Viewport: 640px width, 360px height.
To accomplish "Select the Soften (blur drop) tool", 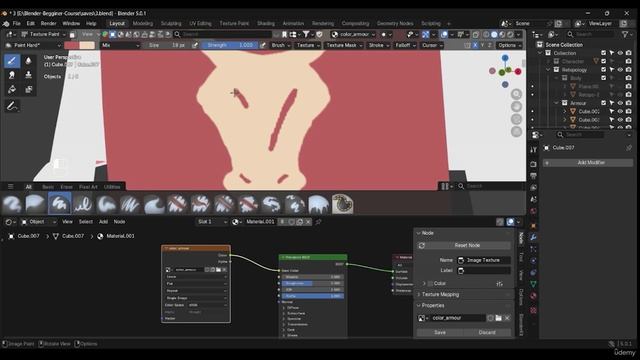I will 28,61.
